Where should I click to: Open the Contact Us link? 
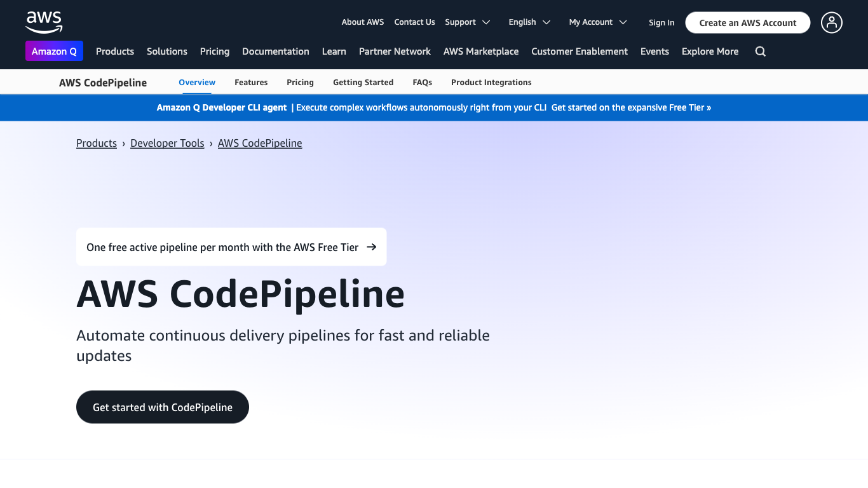[414, 22]
